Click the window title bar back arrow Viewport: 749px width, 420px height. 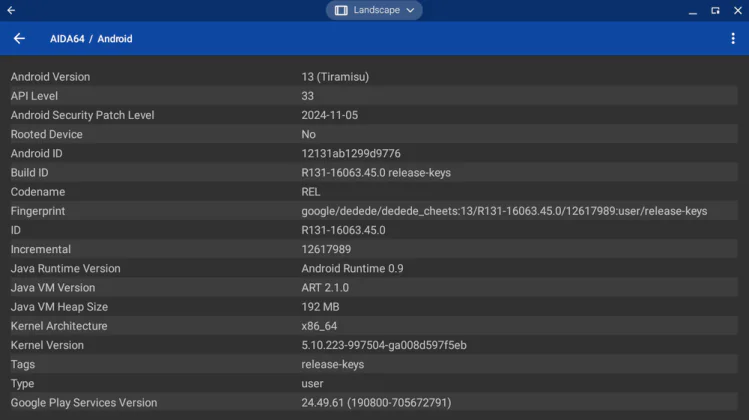point(11,10)
